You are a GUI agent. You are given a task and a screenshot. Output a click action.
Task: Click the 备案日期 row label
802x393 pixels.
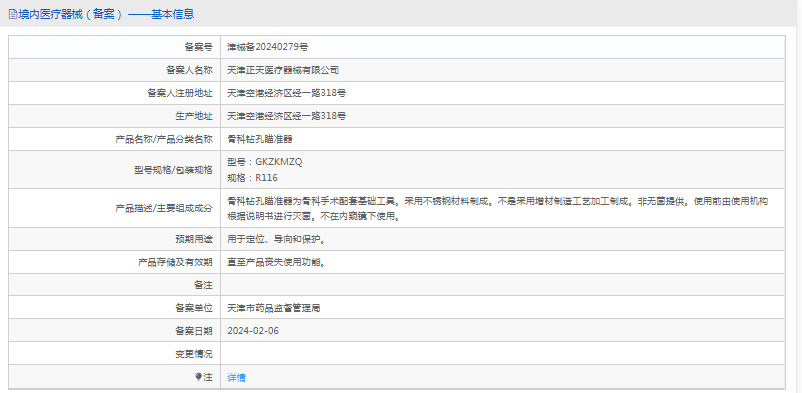click(194, 331)
